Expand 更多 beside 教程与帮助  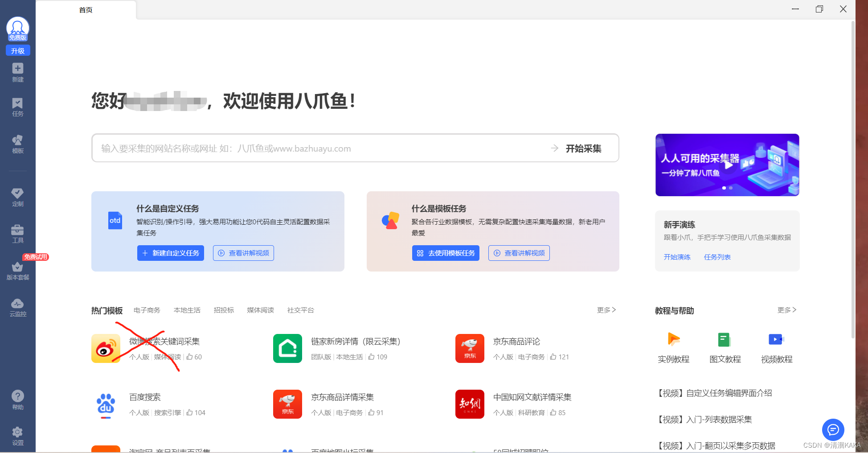tap(787, 310)
